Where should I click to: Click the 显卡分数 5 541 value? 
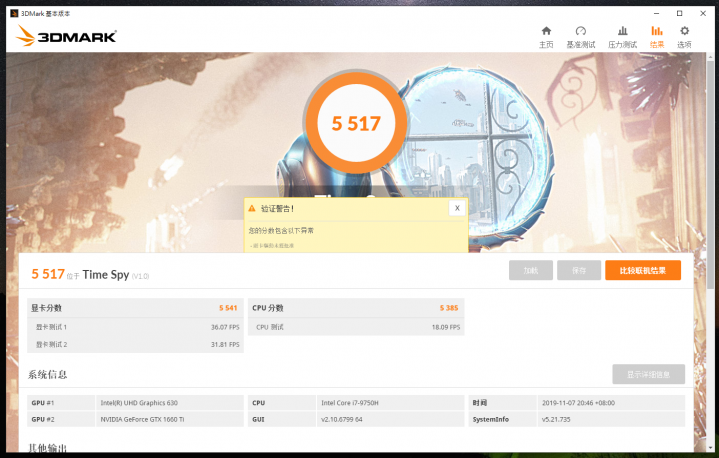coord(228,308)
